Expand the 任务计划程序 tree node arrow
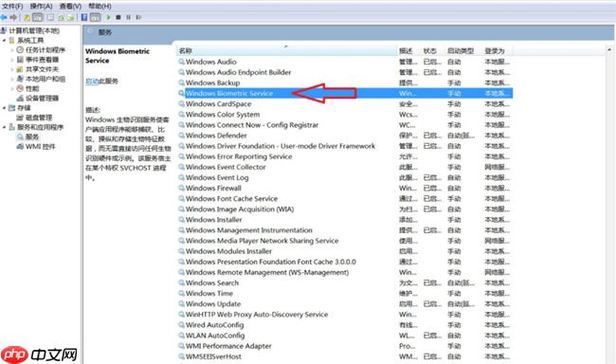This screenshot has width=616, height=364. coord(12,50)
